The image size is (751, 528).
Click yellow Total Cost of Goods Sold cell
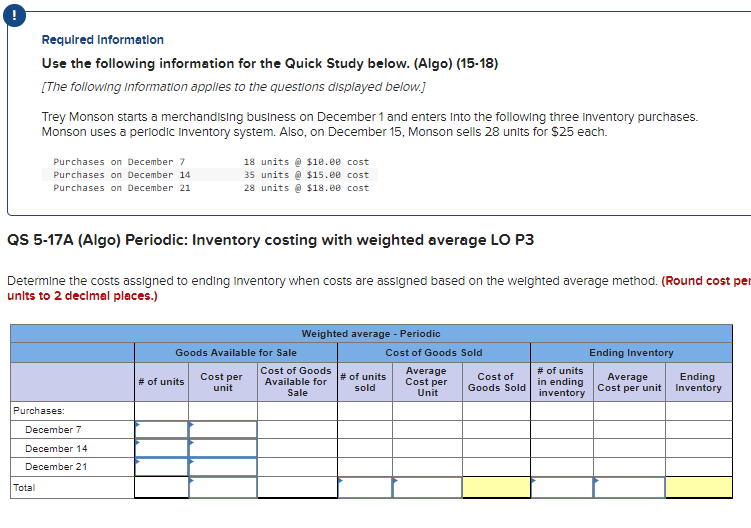496,487
